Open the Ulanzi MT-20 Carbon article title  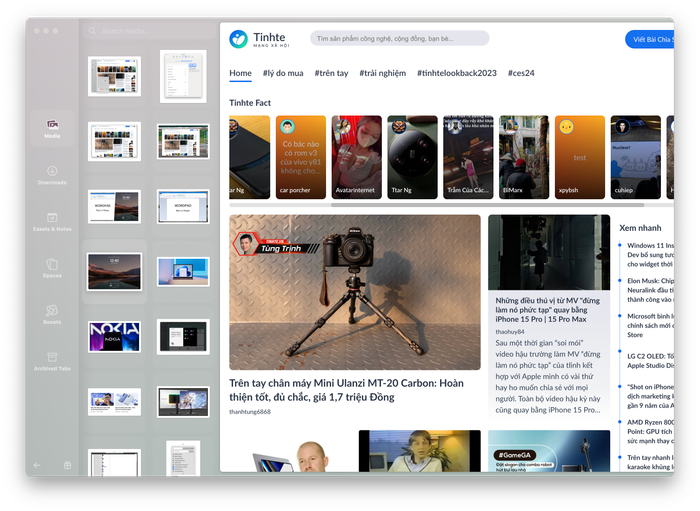pos(346,390)
